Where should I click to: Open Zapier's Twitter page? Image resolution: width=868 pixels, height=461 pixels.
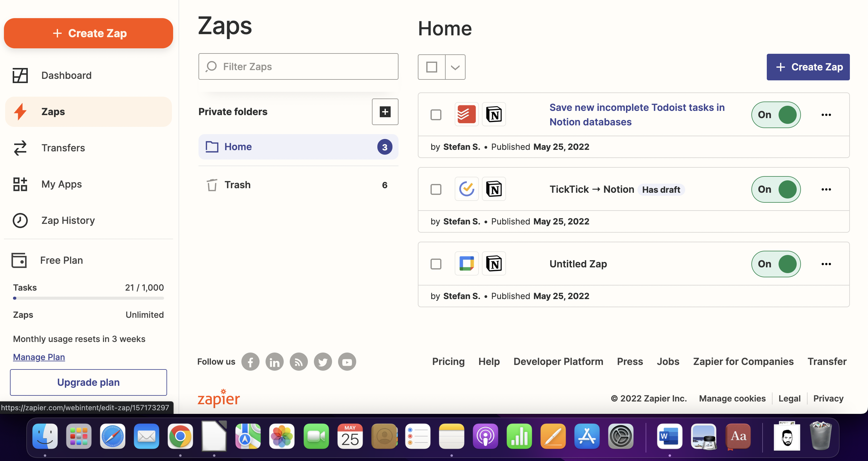click(323, 362)
